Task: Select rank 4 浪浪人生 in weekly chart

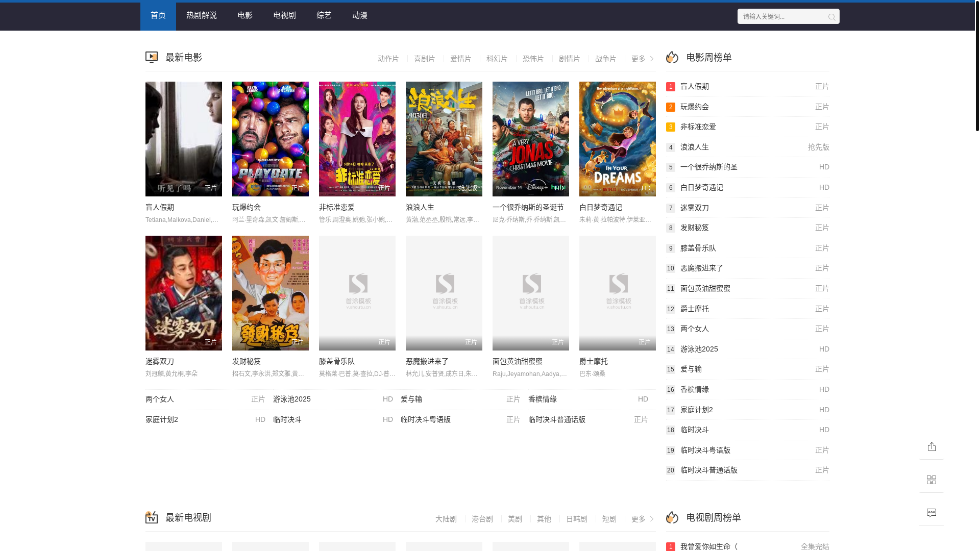Action: (748, 147)
